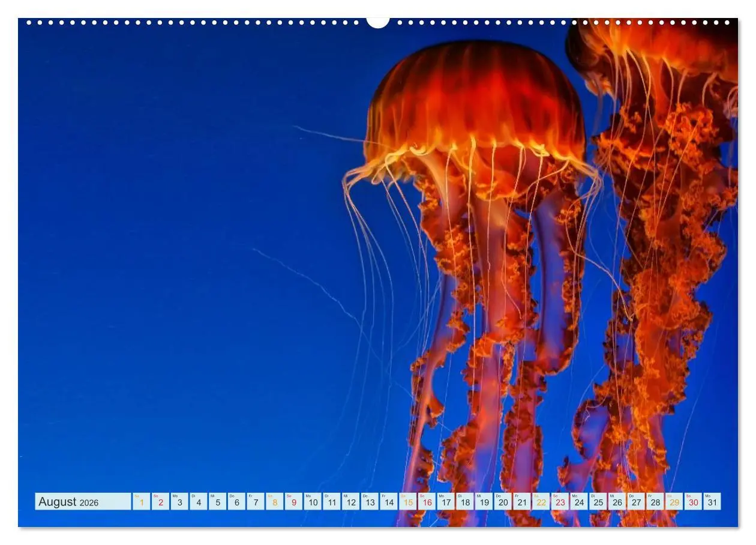This screenshot has height=545, width=756.
Task: Click the calendar's hanging hole notch
Action: pyautogui.click(x=378, y=22)
